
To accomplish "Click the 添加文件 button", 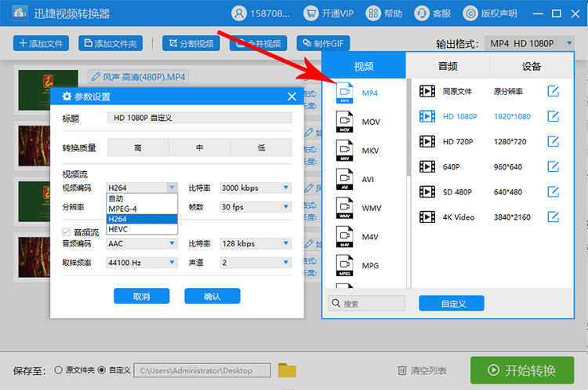I will tap(41, 43).
